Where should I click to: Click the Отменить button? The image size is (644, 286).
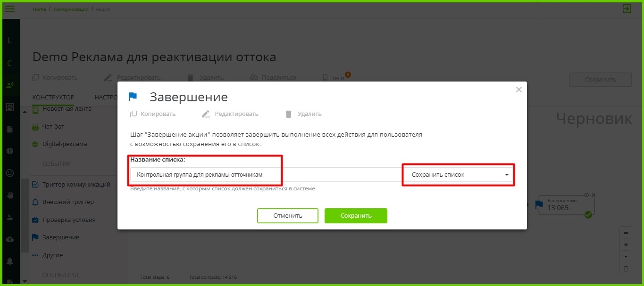coord(288,216)
